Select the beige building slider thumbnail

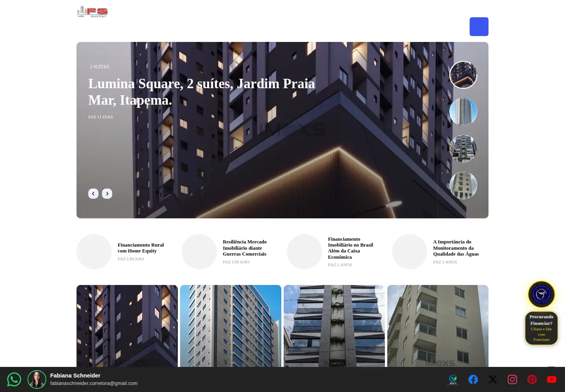[463, 185]
